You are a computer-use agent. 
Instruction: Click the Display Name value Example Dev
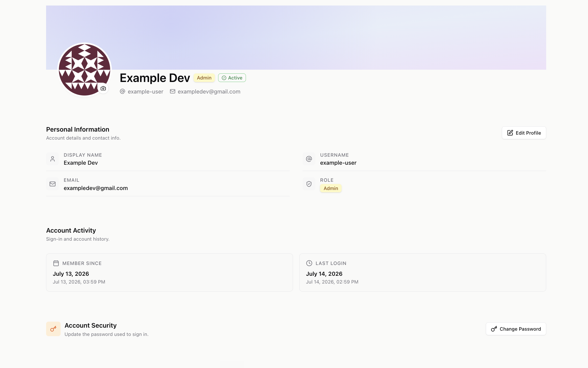coord(81,163)
